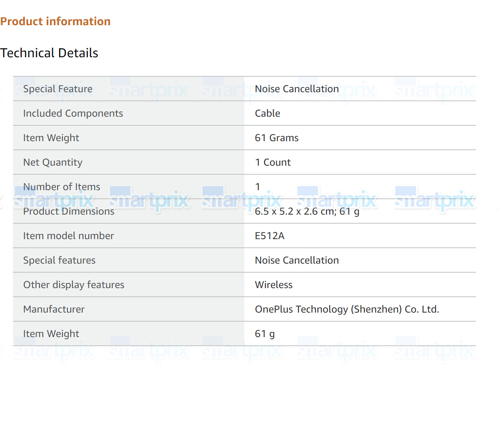Click the '61 Grams' value
498x448 pixels.
coord(277,138)
